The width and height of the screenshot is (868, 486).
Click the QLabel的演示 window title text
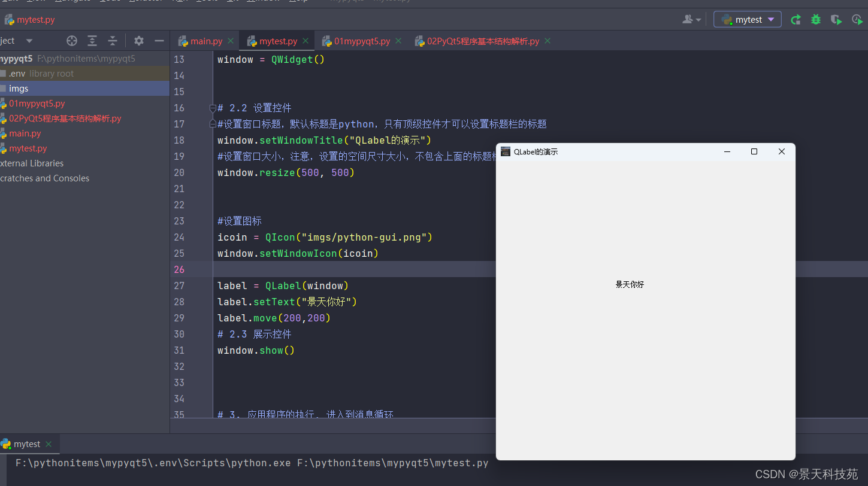coord(536,152)
